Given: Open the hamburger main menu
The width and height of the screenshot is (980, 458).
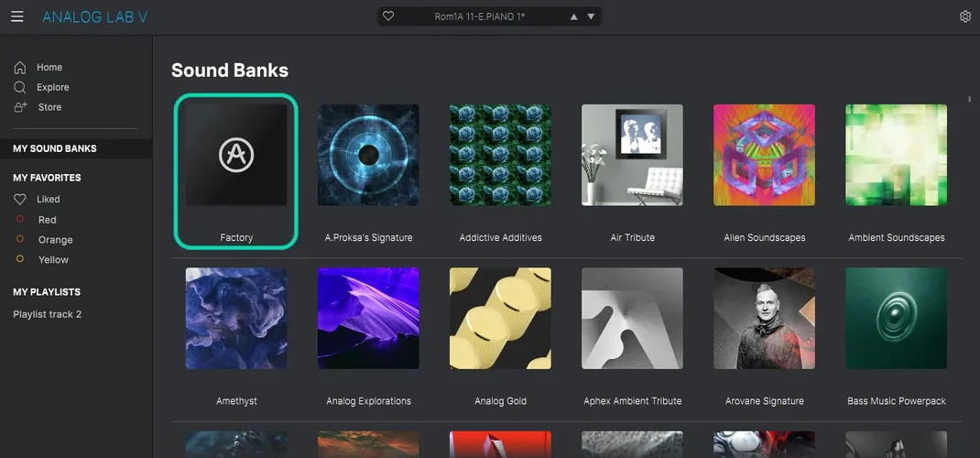Looking at the screenshot, I should pyautogui.click(x=17, y=16).
